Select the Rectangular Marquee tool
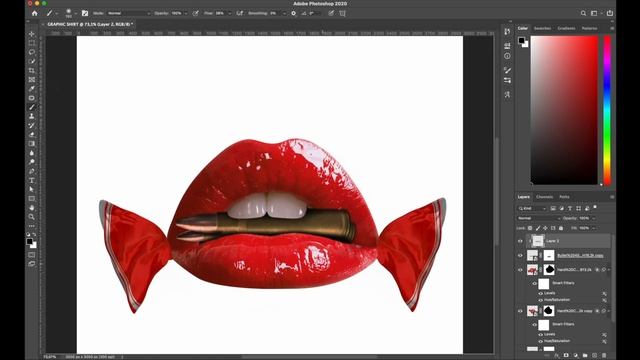The image size is (640, 360). point(32,43)
